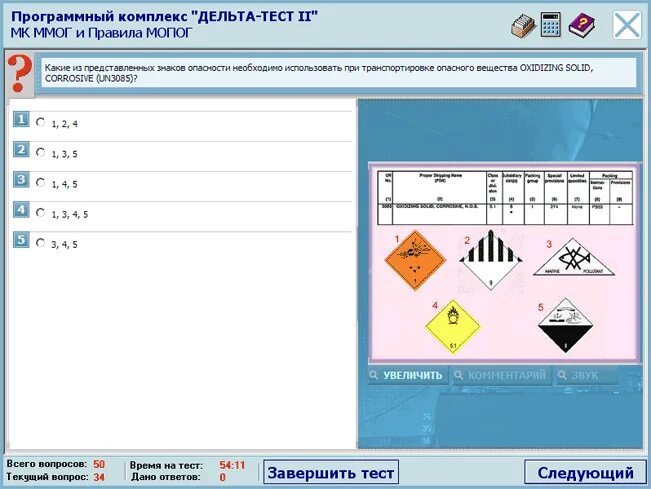Click the numbered box 4 answer icon
651x489 pixels.
(x=21, y=210)
